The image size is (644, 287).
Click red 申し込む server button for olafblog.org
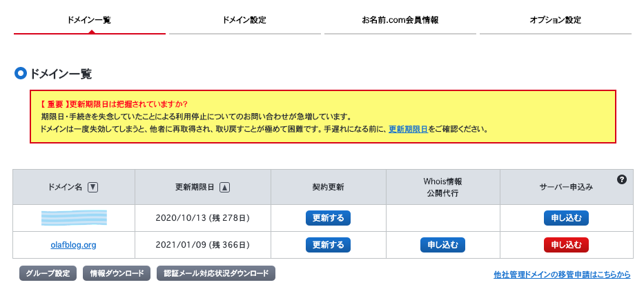[566, 245]
